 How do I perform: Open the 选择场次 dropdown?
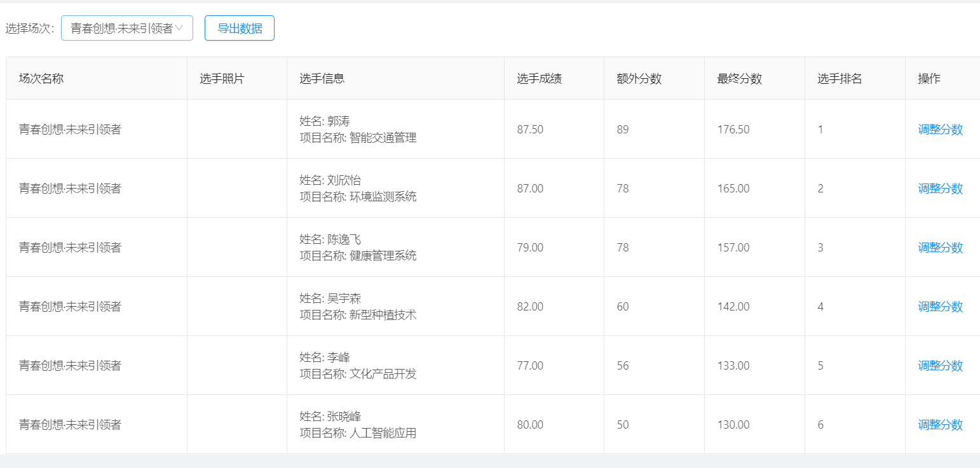[127, 28]
